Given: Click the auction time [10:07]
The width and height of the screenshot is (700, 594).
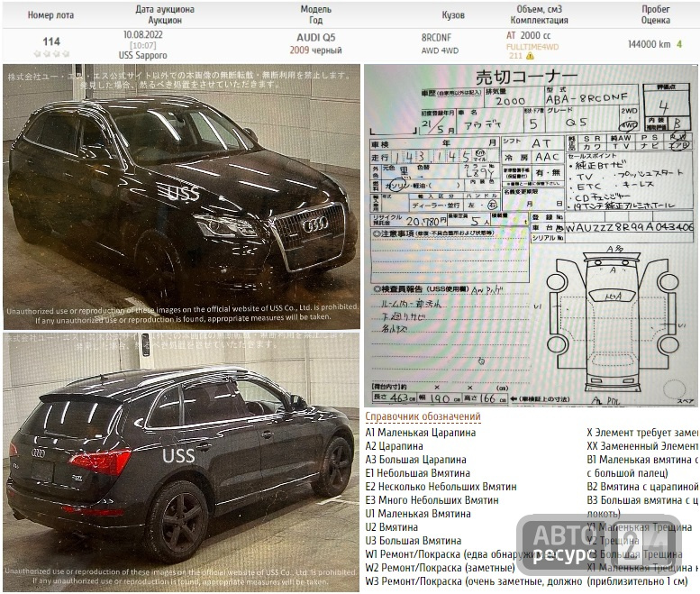Looking at the screenshot, I should point(143,45).
